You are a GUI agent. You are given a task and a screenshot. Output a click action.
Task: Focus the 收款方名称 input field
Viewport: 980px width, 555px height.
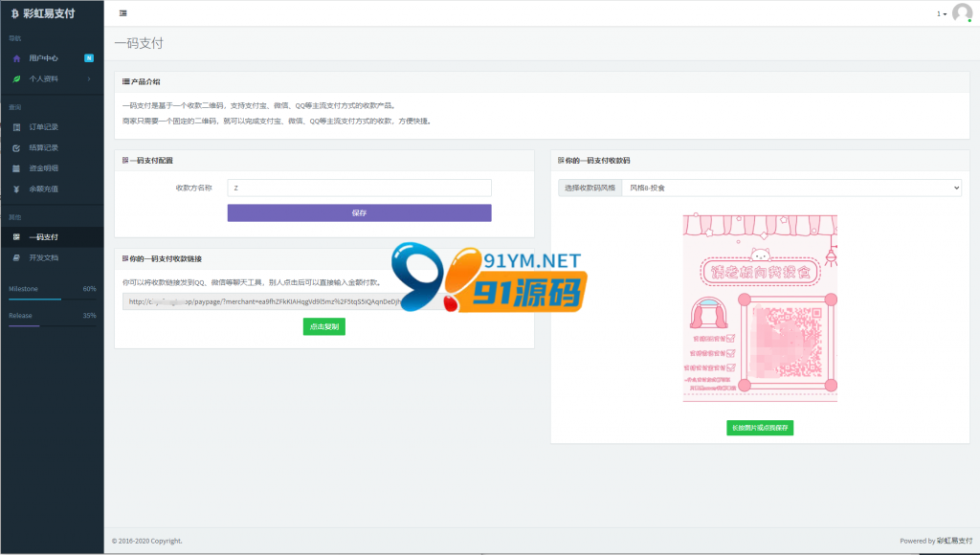360,188
